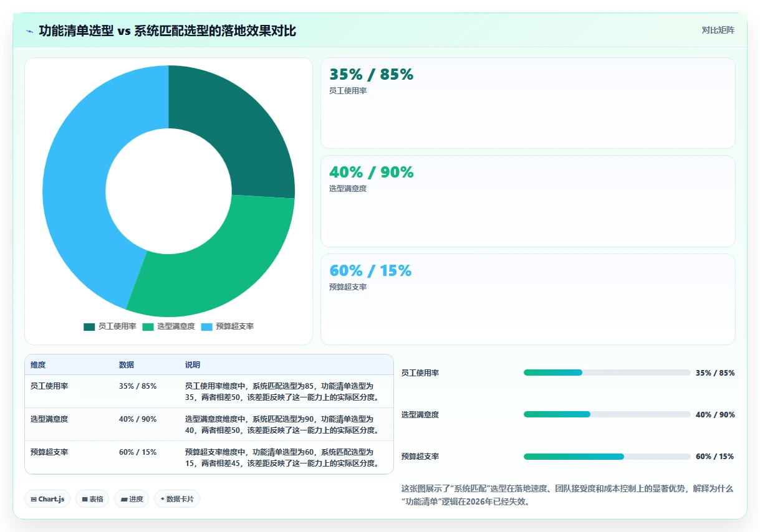The height and width of the screenshot is (532, 760).
Task: Click the page title 功能清单选型 vs 系统匹配选型
Action: [x=168, y=31]
